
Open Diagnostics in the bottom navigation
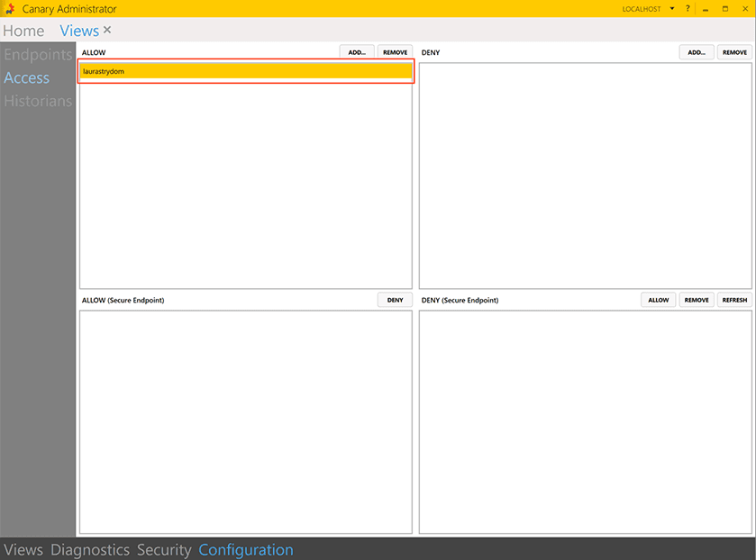point(90,549)
